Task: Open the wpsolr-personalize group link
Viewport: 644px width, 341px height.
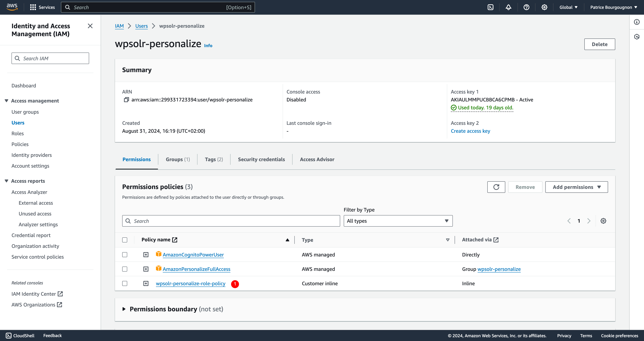Action: click(x=499, y=269)
